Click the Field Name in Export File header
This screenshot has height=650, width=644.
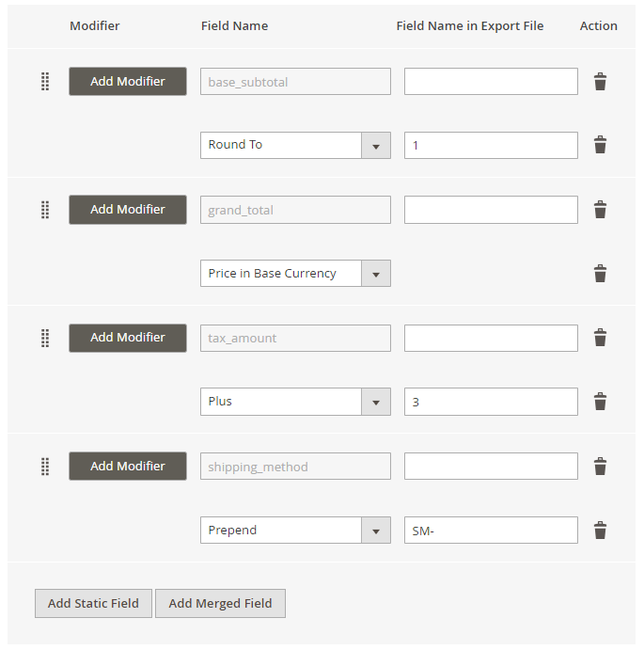(x=470, y=25)
